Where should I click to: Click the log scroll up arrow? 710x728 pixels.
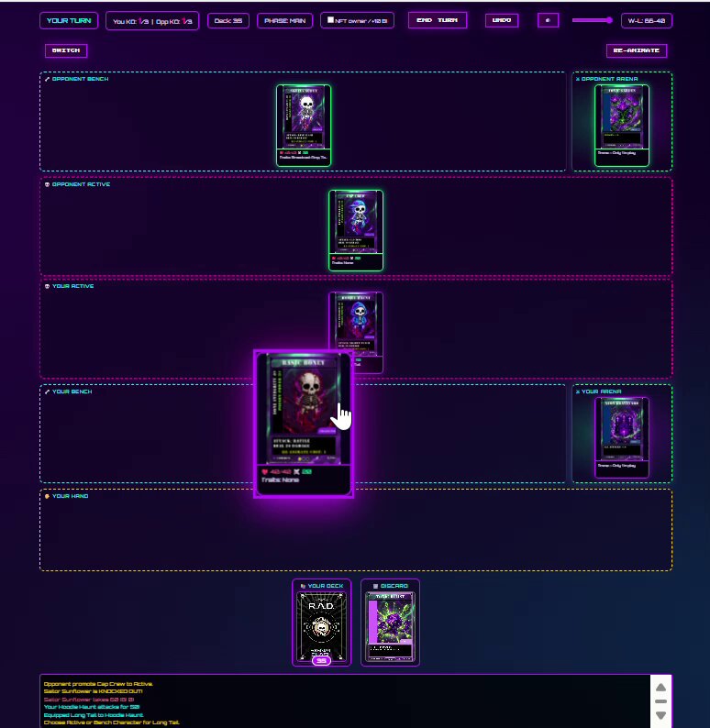(660, 688)
